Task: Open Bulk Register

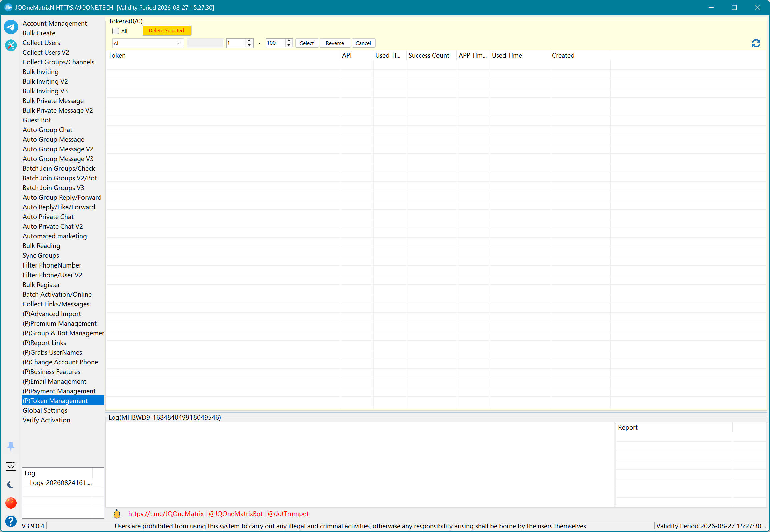Action: coord(41,285)
